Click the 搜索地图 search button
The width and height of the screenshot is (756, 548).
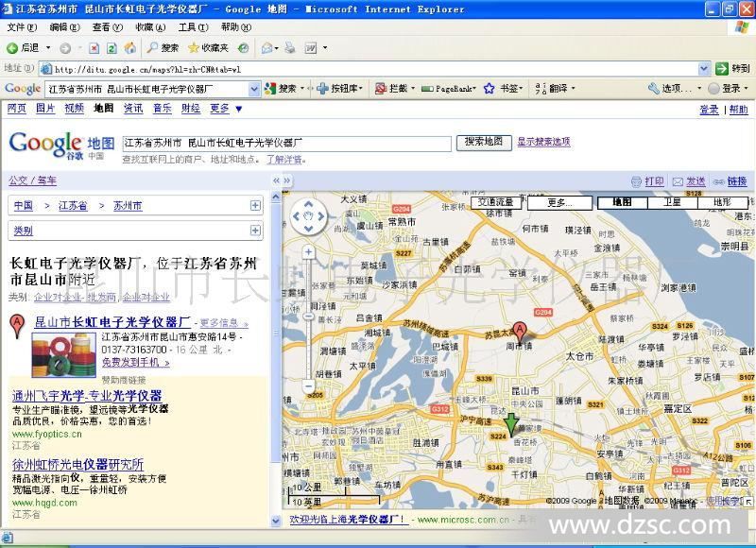484,142
